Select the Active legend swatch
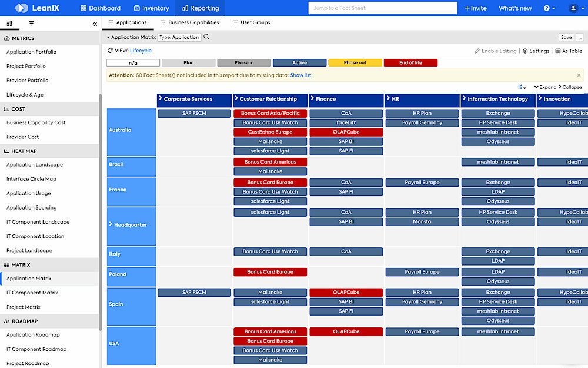 (x=300, y=63)
